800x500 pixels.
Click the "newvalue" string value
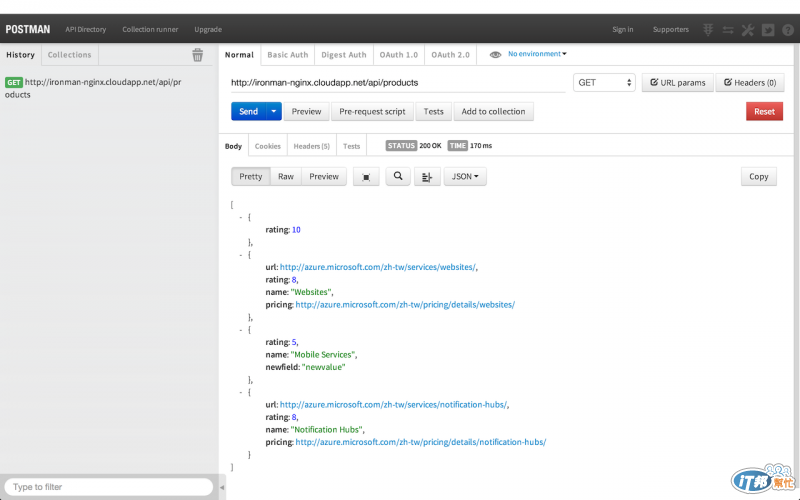point(323,367)
